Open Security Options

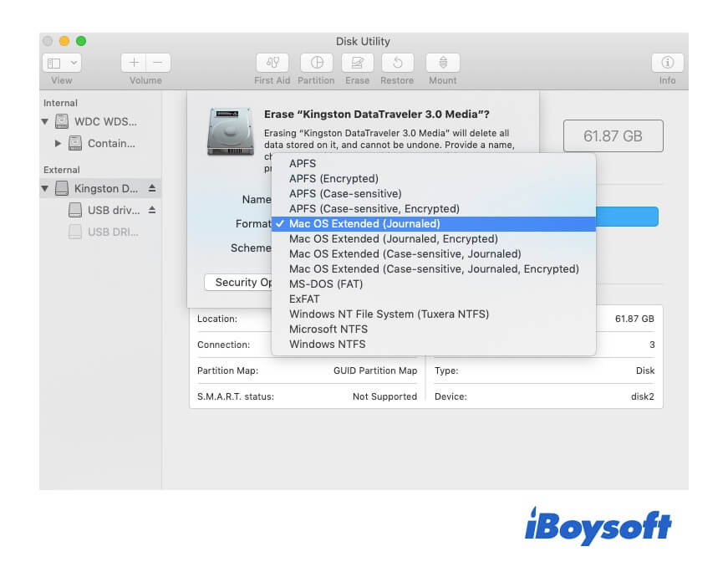click(x=242, y=282)
